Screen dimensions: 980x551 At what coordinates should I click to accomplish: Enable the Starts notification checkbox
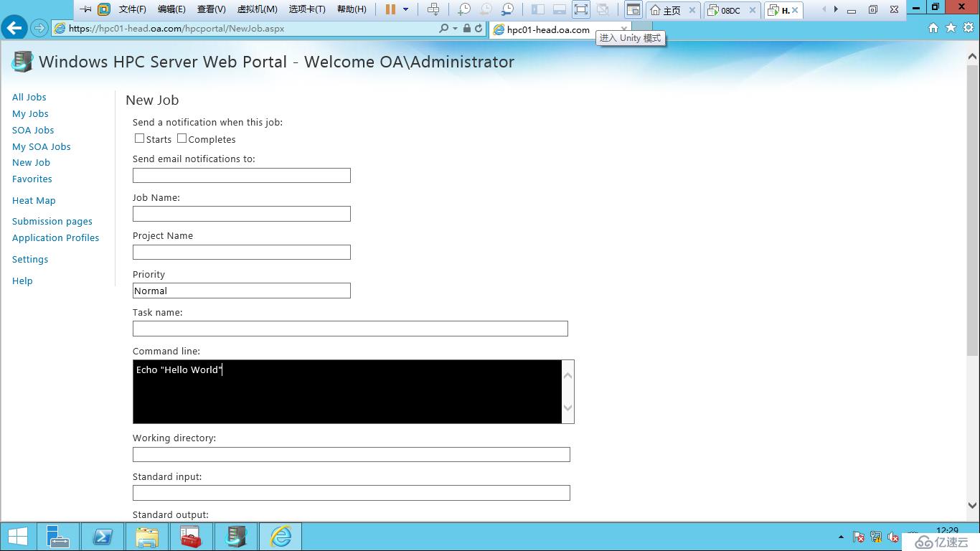139,138
